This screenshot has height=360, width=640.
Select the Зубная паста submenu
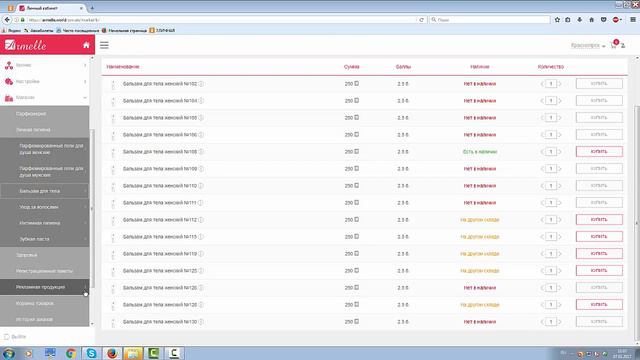(x=44, y=239)
